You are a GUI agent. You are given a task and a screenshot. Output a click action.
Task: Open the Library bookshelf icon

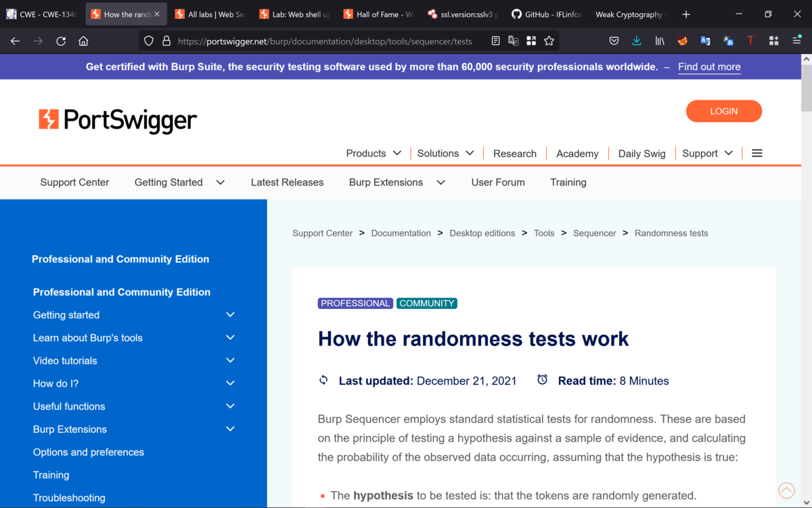click(660, 41)
